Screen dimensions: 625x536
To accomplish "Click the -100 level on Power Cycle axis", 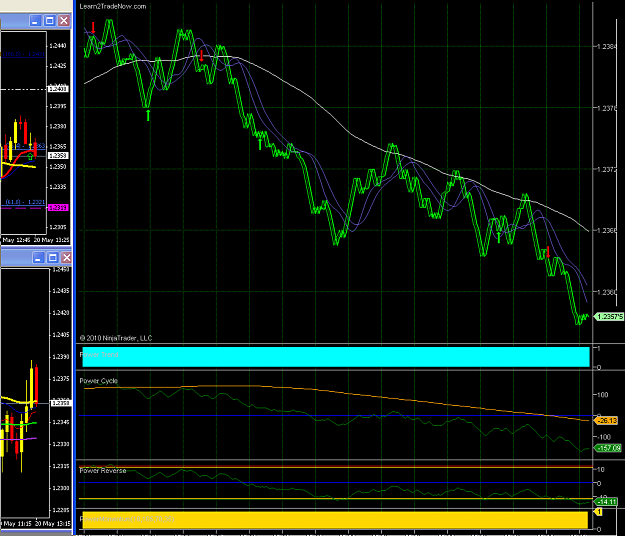I will 603,437.
